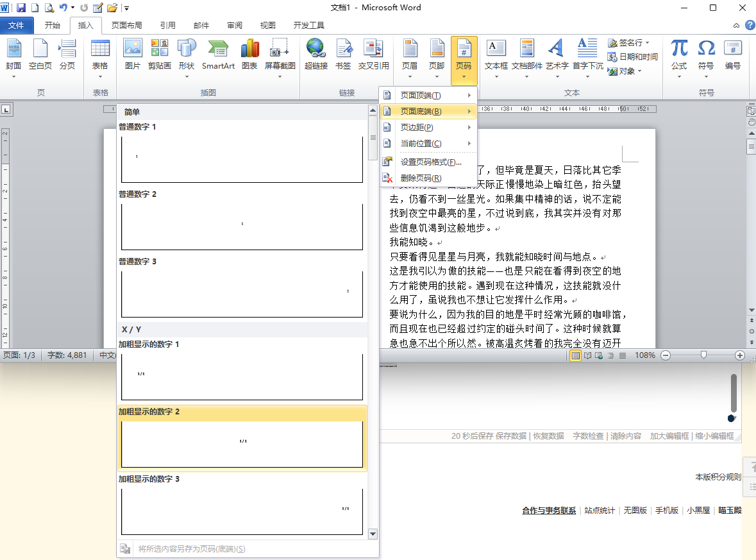Choose Remove Page Numbers (删除页码)
The width and height of the screenshot is (756, 560).
tap(428, 178)
